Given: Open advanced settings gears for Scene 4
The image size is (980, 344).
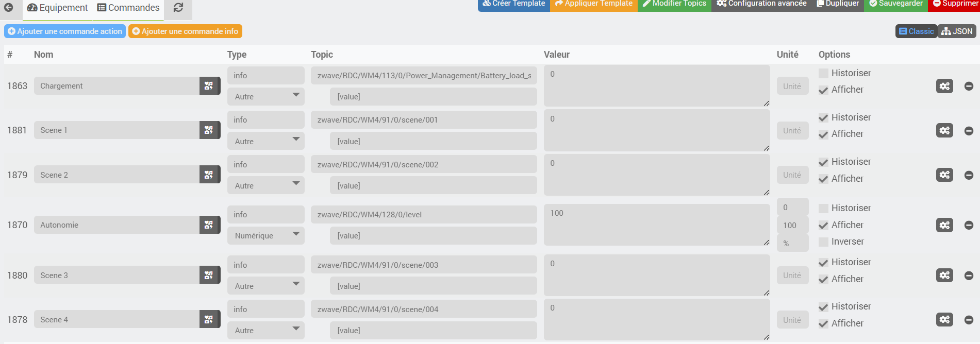Looking at the screenshot, I should [x=944, y=320].
